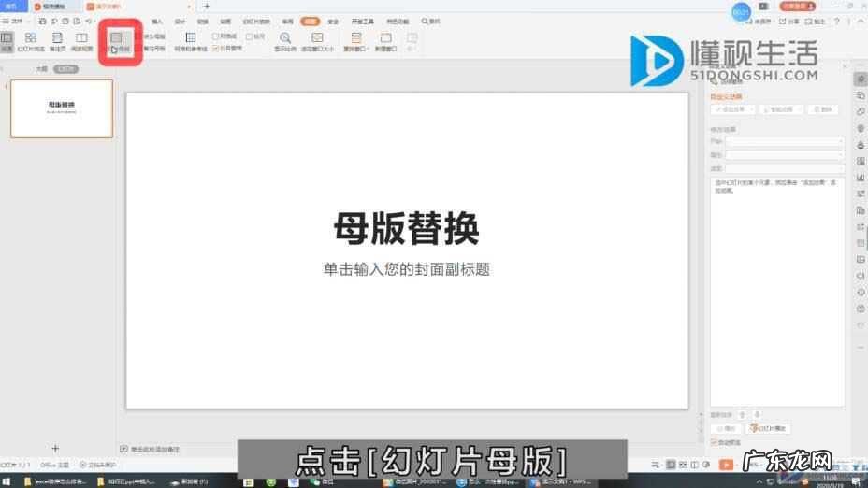868x488 pixels.
Task: Open the Animation (动画) ribbon tab
Action: (x=225, y=21)
